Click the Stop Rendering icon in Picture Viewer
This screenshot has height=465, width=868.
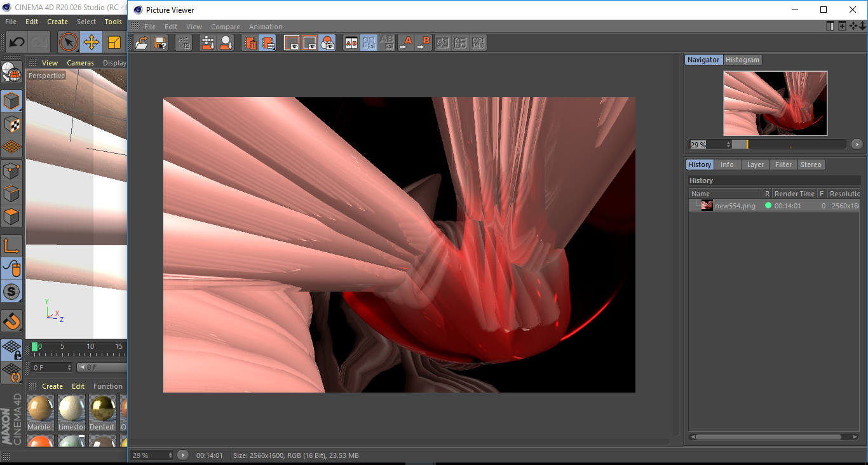pyautogui.click(x=184, y=43)
